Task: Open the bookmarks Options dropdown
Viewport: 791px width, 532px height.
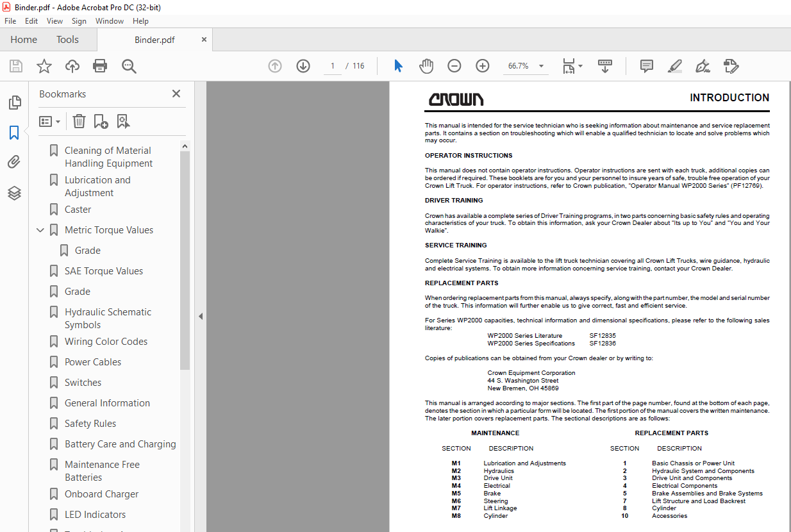Action: point(49,121)
